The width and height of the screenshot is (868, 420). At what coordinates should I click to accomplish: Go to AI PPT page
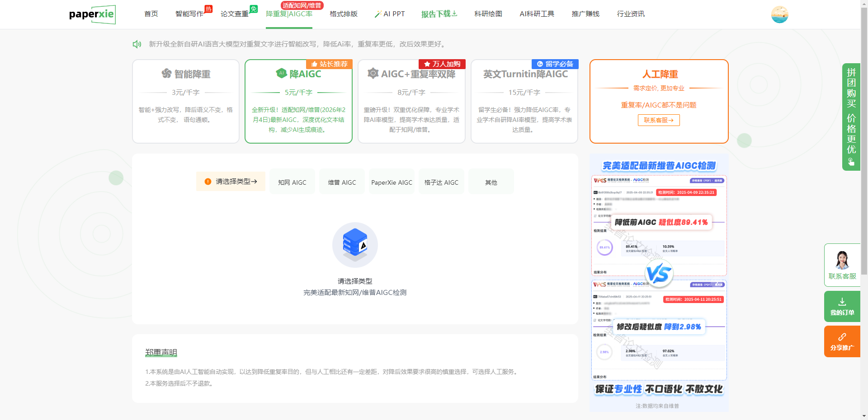tap(390, 14)
